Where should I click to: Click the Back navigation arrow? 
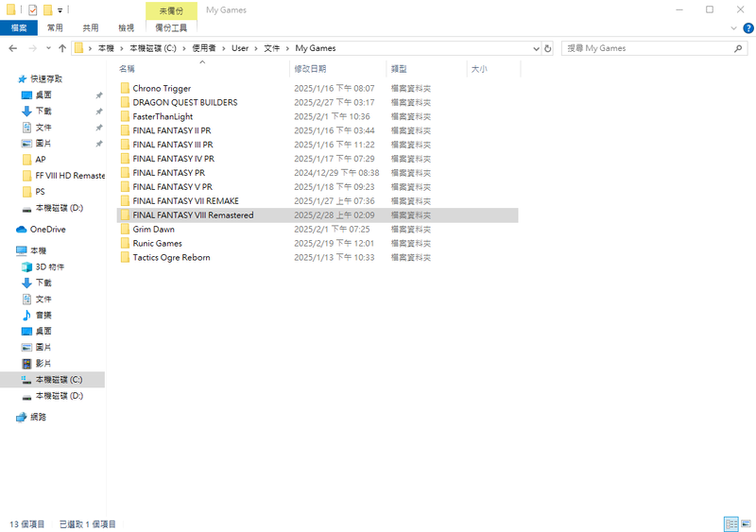click(13, 48)
